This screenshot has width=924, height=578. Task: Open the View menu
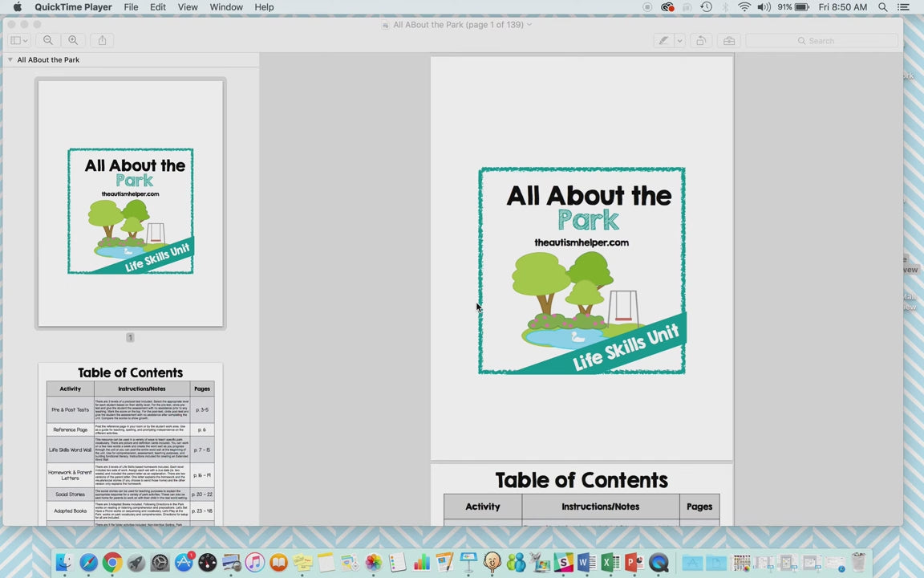[188, 7]
